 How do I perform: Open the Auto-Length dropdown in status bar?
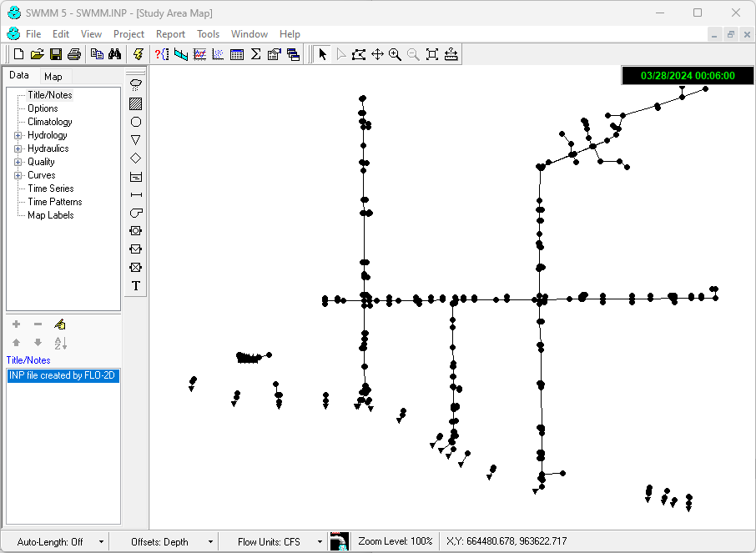coord(101,542)
